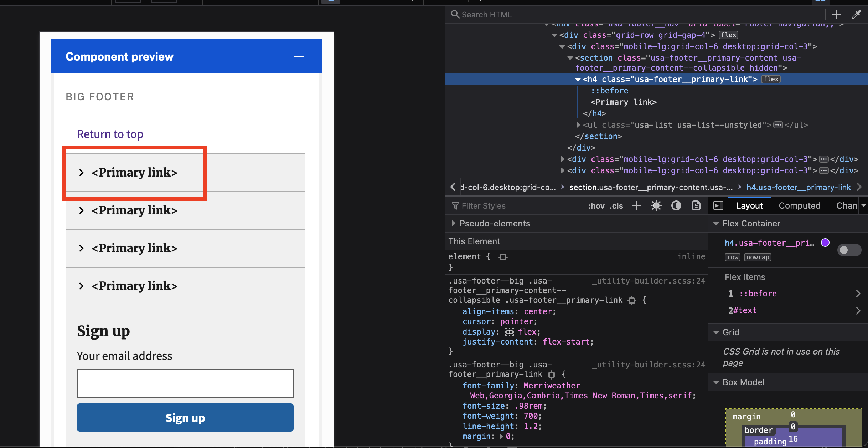Toggle pseudo-class panel with :hov button
Screen dimensions: 868x448
[x=596, y=206]
